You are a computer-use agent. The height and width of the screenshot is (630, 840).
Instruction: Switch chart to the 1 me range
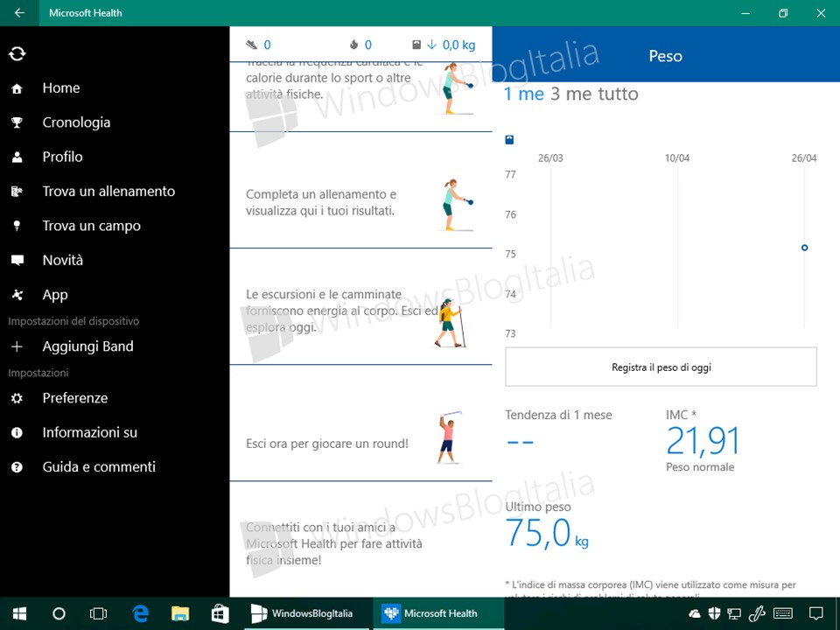(524, 94)
